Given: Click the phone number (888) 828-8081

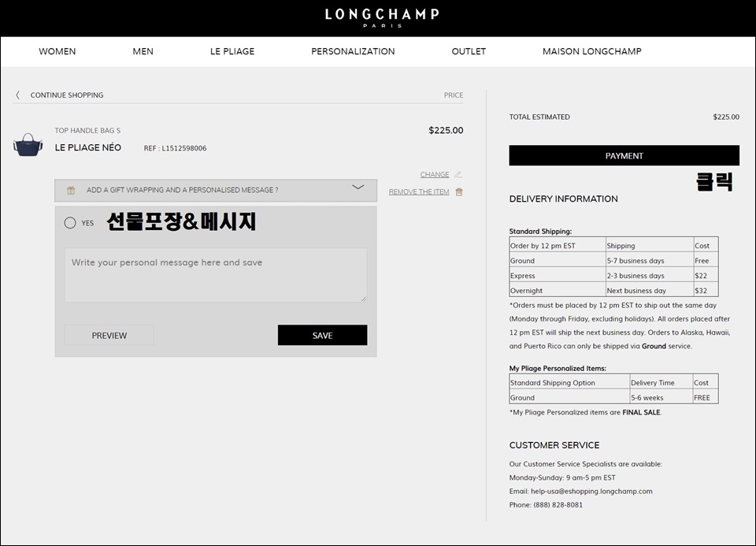Looking at the screenshot, I should point(558,505).
